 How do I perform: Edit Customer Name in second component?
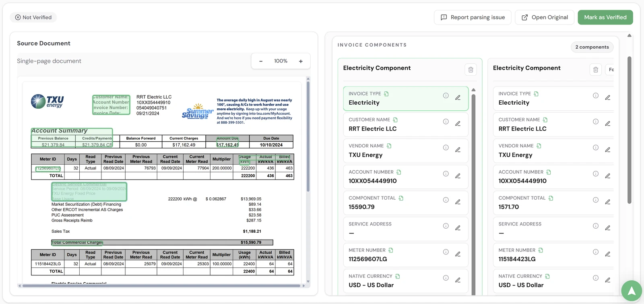click(x=608, y=124)
